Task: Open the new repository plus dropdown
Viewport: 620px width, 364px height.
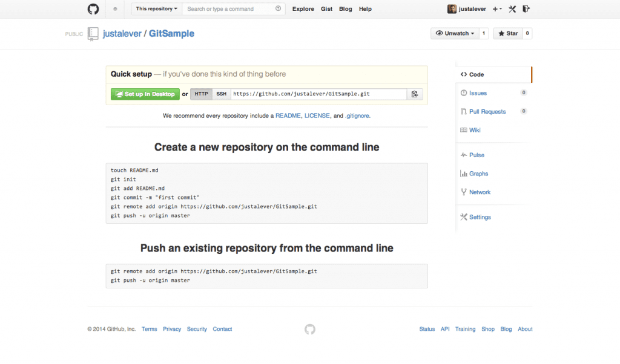Action: point(496,8)
